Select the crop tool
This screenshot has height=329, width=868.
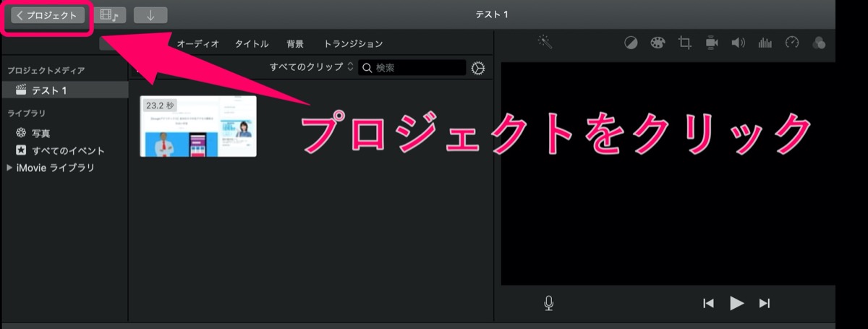click(x=685, y=43)
